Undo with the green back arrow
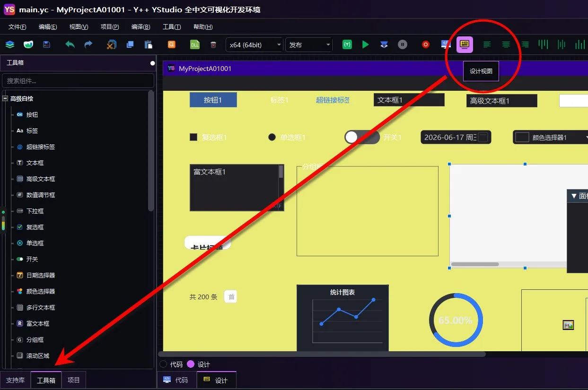This screenshot has height=390, width=588. [x=70, y=45]
